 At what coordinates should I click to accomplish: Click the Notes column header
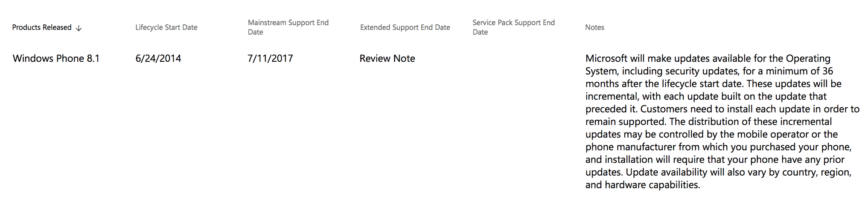point(594,27)
